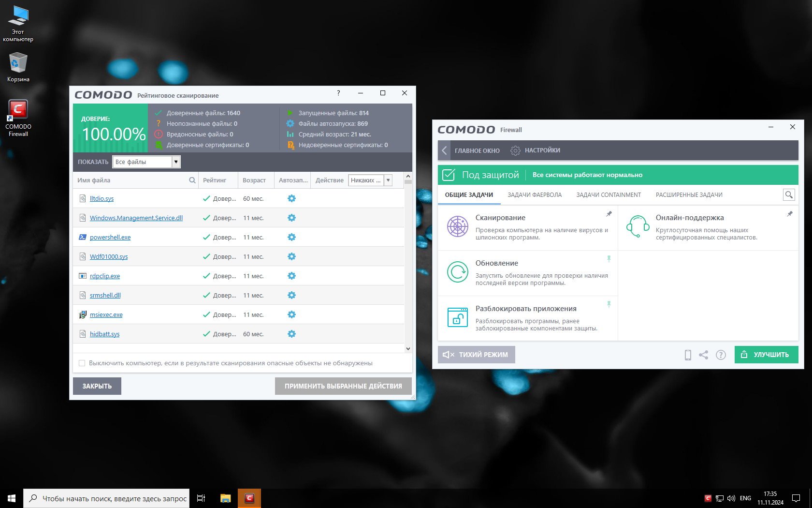
Task: Unpin the Разблокировать приложения task
Action: [609, 304]
